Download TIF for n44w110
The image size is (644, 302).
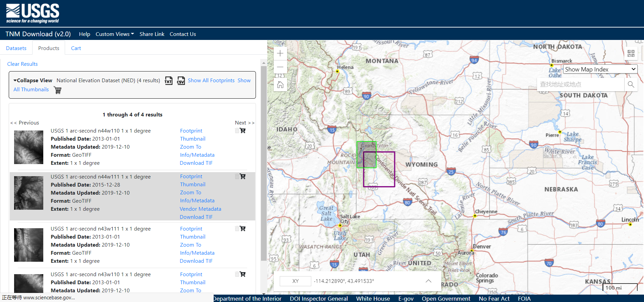coord(196,163)
